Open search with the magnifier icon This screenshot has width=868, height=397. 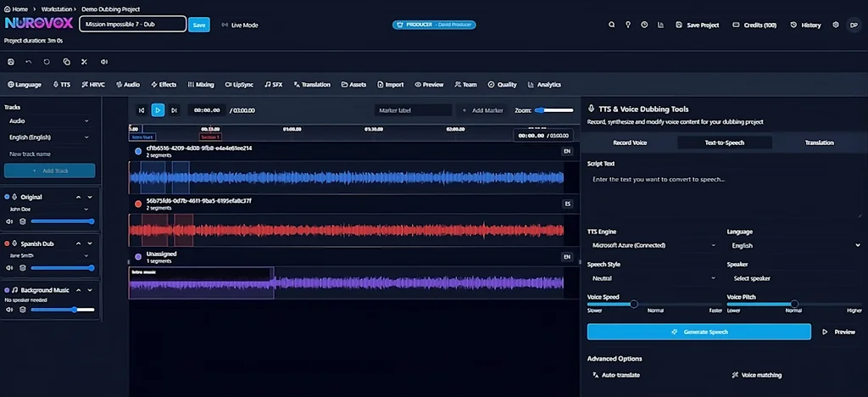point(611,25)
